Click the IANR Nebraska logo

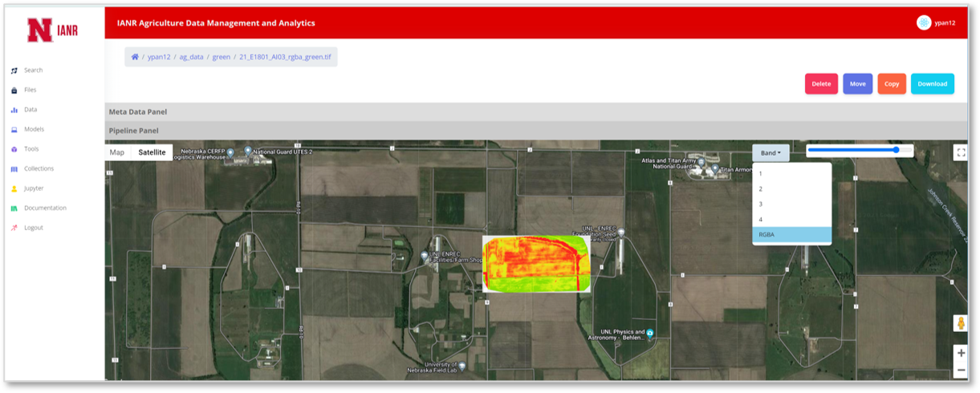[53, 30]
